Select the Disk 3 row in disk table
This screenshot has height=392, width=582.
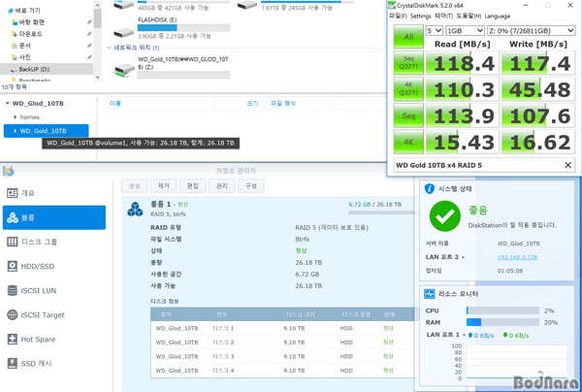tap(282, 356)
